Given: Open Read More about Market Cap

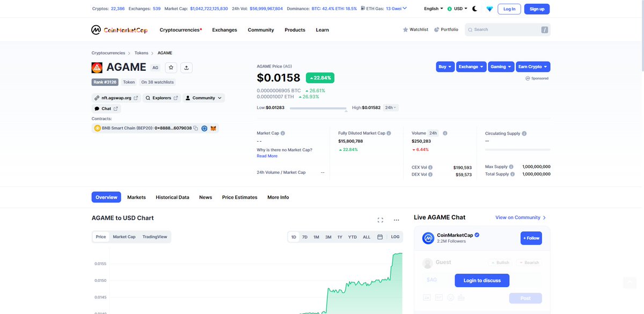Looking at the screenshot, I should 267,156.
